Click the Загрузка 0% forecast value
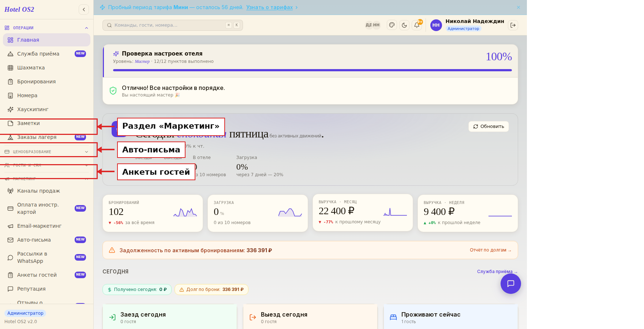This screenshot has height=329, width=644. tap(242, 167)
